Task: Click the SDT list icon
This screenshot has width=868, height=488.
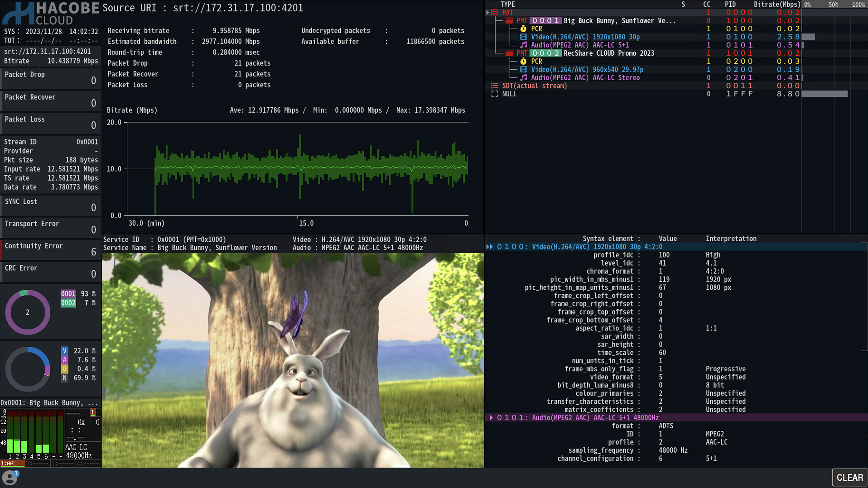Action: [x=494, y=86]
